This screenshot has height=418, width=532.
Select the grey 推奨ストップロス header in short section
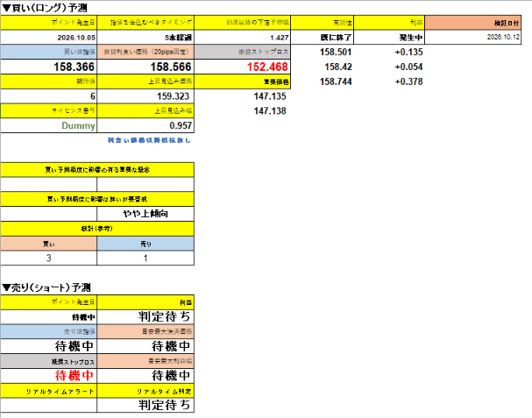point(48,361)
